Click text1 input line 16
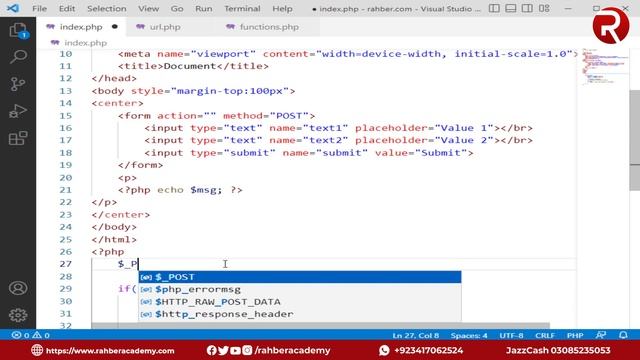Viewport: 640px width, 360px height. [x=338, y=128]
